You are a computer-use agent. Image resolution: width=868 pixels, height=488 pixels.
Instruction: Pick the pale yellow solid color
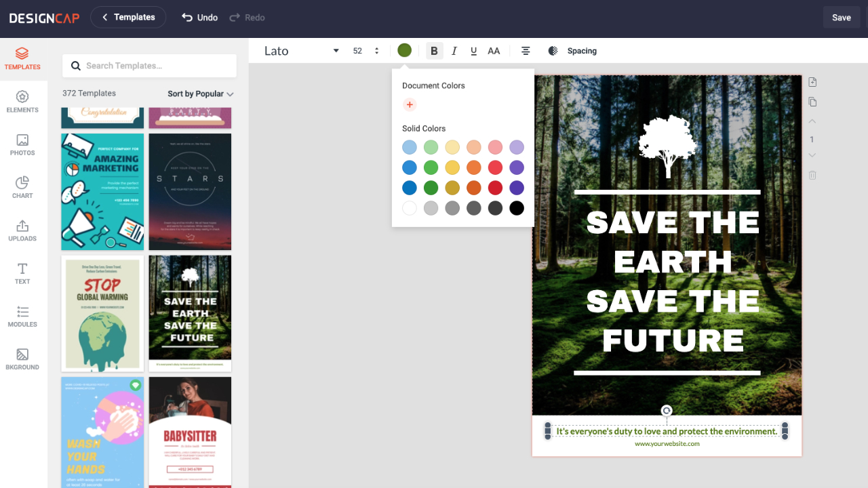click(452, 147)
